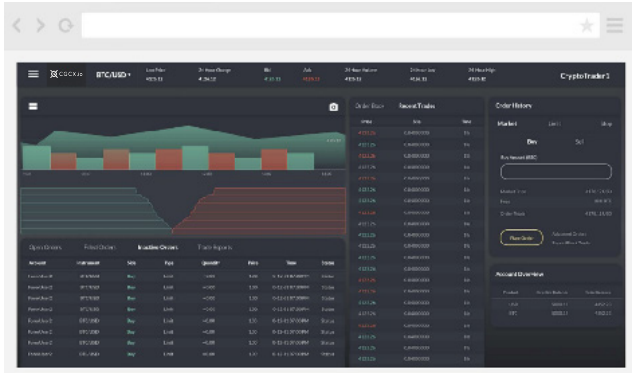The width and height of the screenshot is (633, 373).
Task: Click the 24 Hour Low header stat
Action: 422,74
